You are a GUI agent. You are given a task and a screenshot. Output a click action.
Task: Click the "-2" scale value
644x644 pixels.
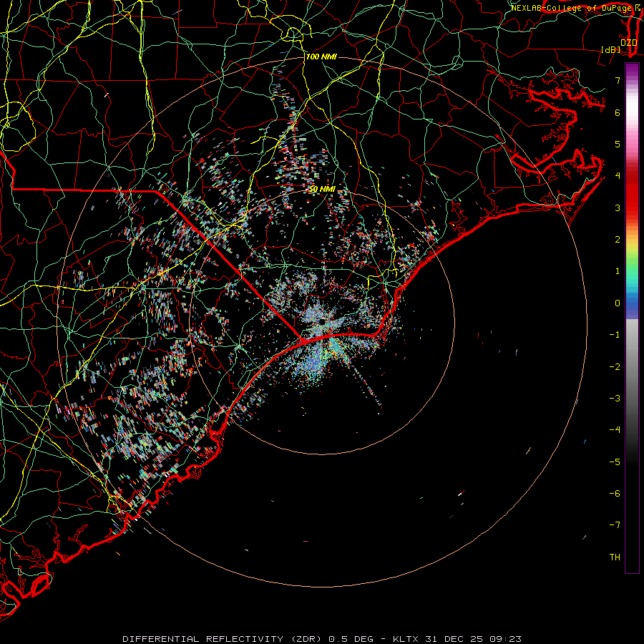615,367
